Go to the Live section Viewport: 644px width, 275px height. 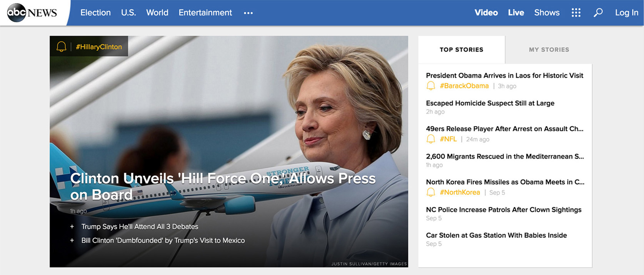(516, 13)
